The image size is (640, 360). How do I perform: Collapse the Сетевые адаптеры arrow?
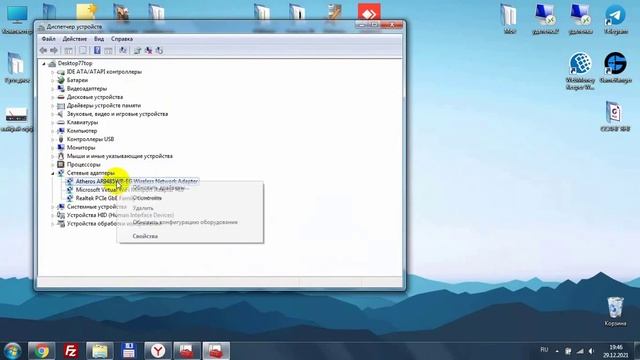[x=53, y=173]
